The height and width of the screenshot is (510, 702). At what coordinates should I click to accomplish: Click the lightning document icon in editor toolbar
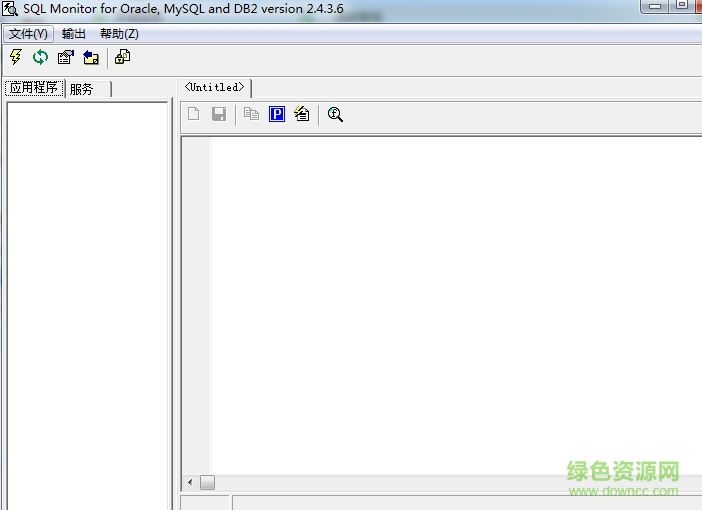302,114
